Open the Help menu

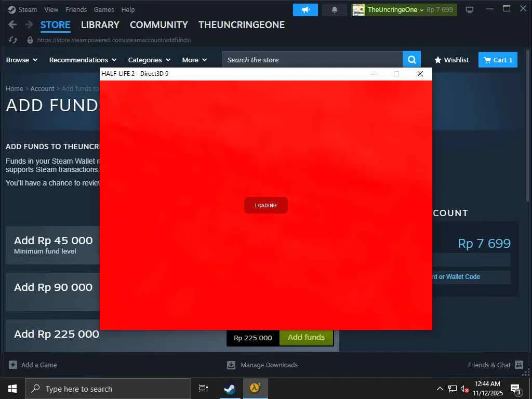pyautogui.click(x=128, y=9)
